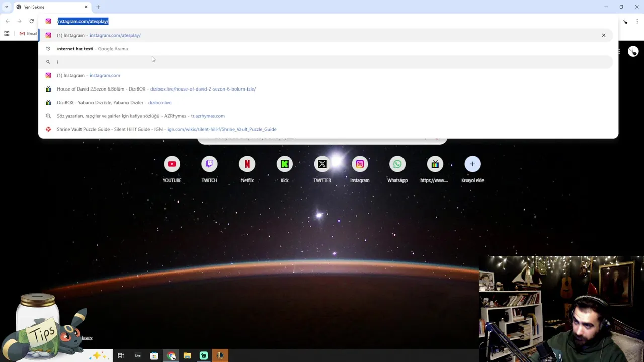Open the Gmail bookmark
The image size is (644, 362).
tap(28, 34)
